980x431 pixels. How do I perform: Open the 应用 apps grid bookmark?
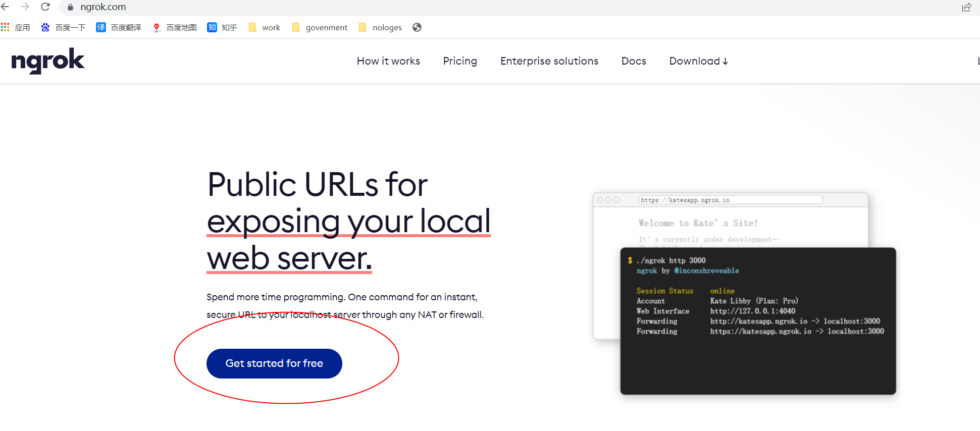(16, 27)
